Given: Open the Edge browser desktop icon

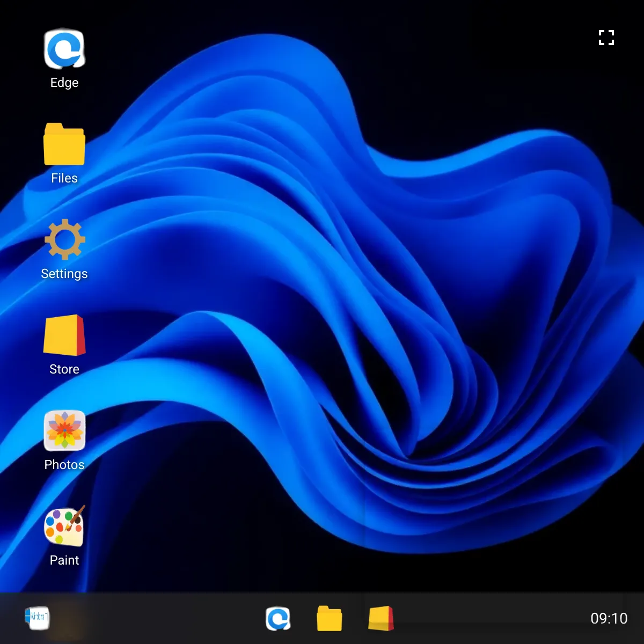Looking at the screenshot, I should tap(64, 49).
